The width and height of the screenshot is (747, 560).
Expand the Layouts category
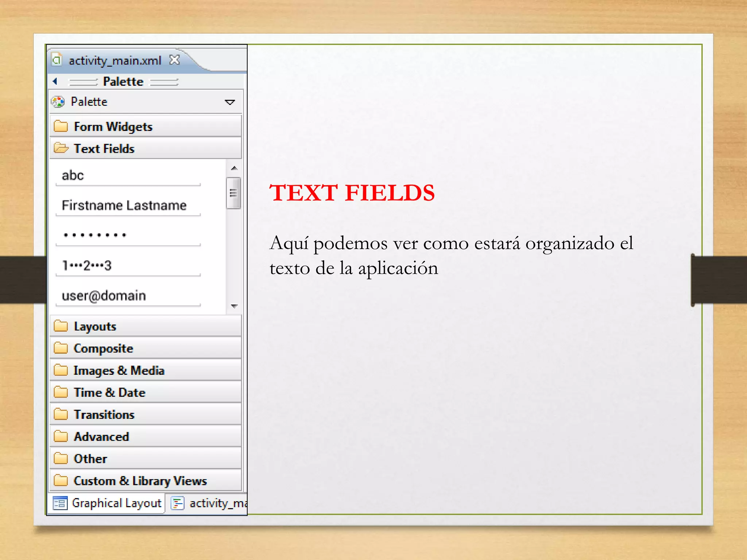tap(146, 326)
